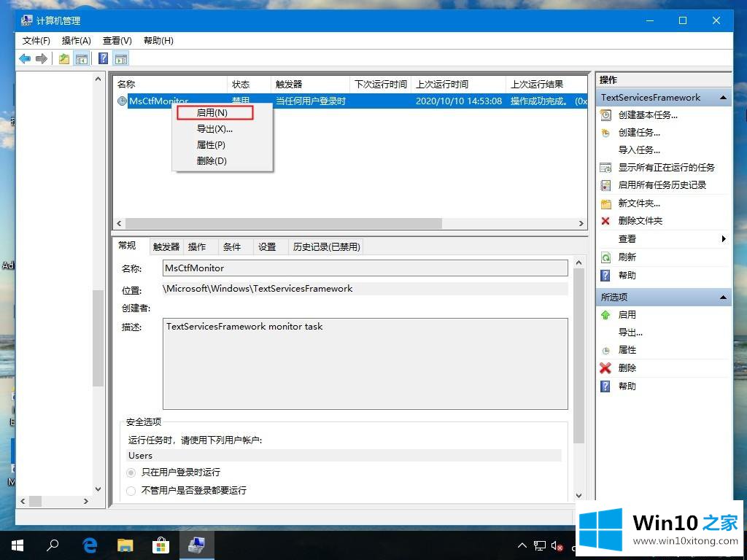Click the Computer Management taskbar icon
The height and width of the screenshot is (560, 747).
197,545
